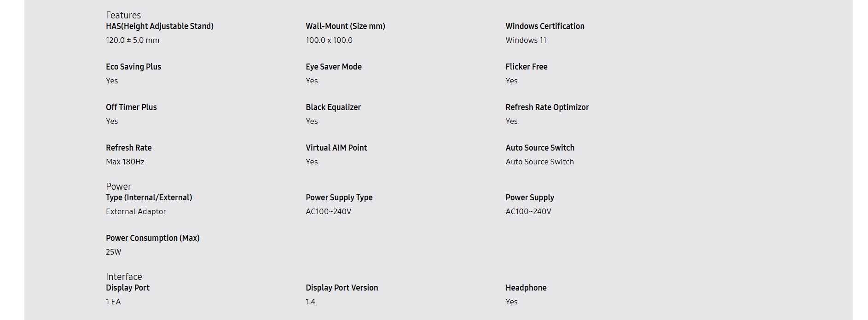868x320 pixels.
Task: Click the Virtual AIM Point label
Action: pos(336,148)
